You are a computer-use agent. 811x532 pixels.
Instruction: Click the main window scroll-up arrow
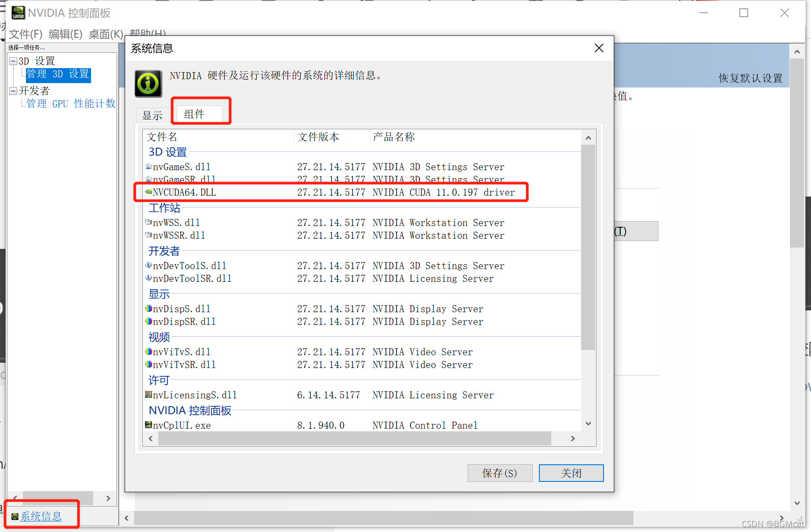coord(797,52)
